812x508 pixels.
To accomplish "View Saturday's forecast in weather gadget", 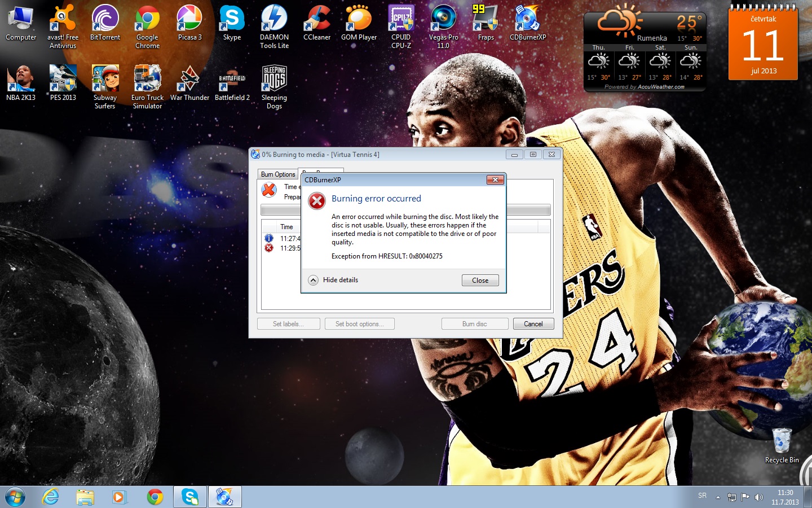I will 660,63.
